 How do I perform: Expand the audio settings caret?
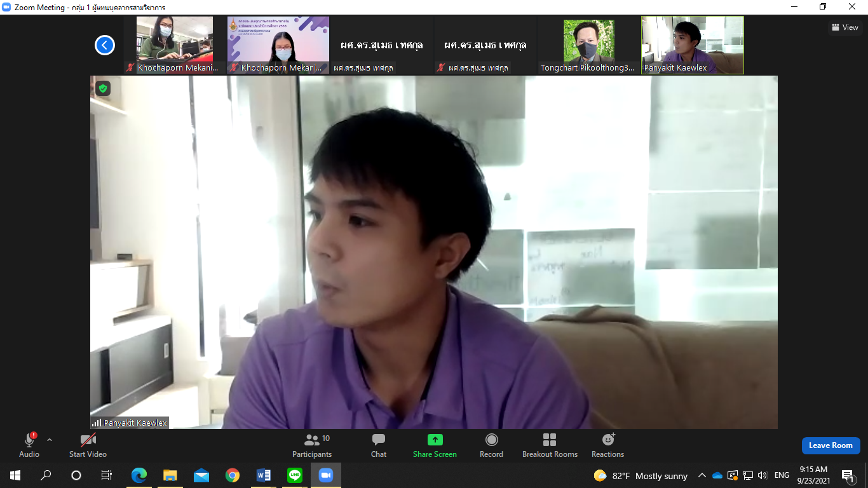50,440
